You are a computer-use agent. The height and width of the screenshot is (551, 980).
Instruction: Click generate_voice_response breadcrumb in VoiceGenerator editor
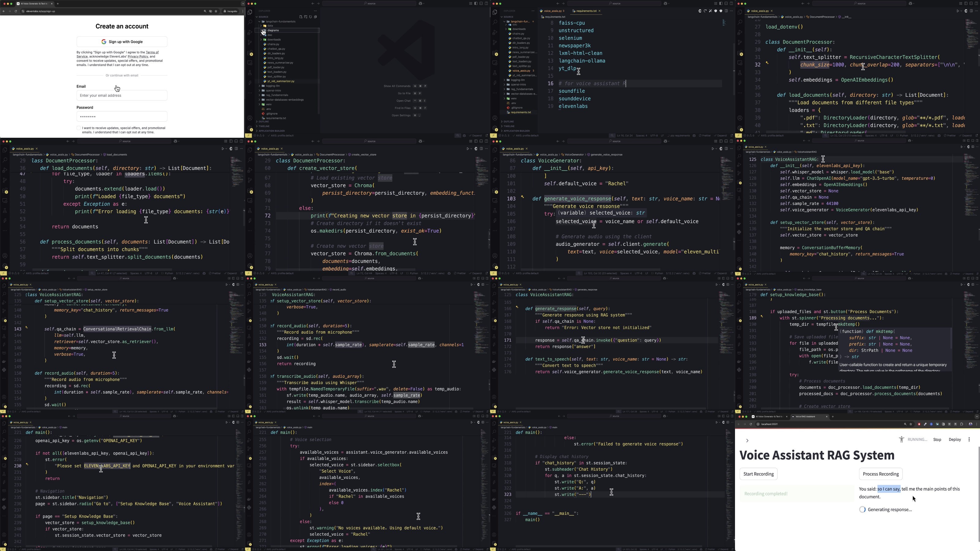(x=606, y=155)
